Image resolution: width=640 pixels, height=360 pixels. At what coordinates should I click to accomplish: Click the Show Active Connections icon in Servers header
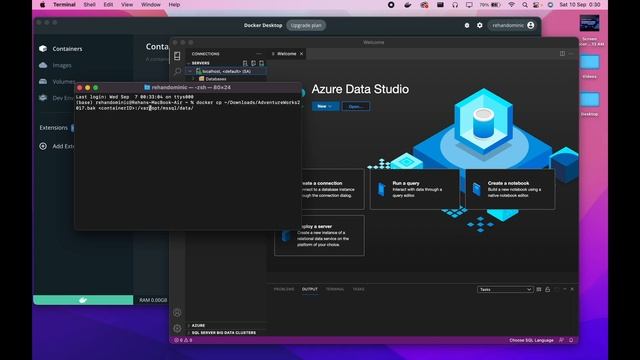(x=262, y=63)
